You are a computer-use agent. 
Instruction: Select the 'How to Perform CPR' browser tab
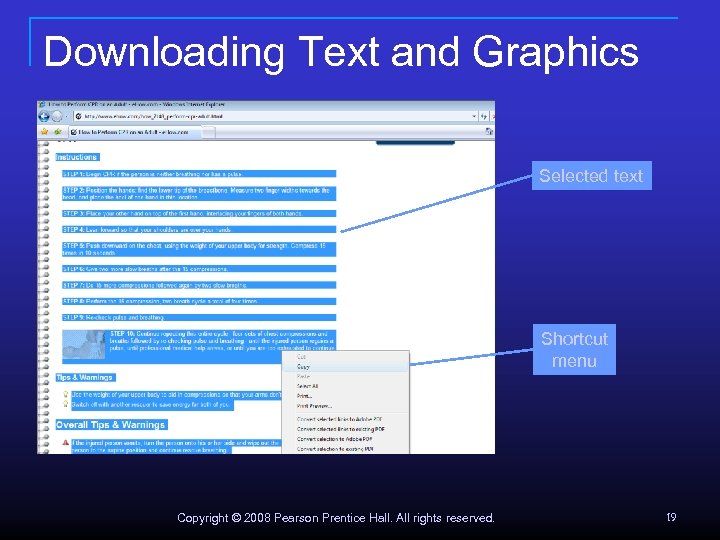(135, 132)
